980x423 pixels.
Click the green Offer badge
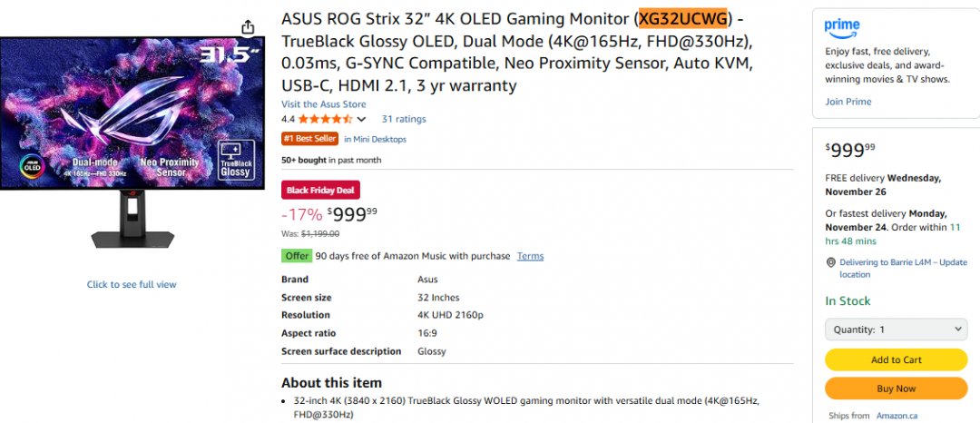pos(296,256)
